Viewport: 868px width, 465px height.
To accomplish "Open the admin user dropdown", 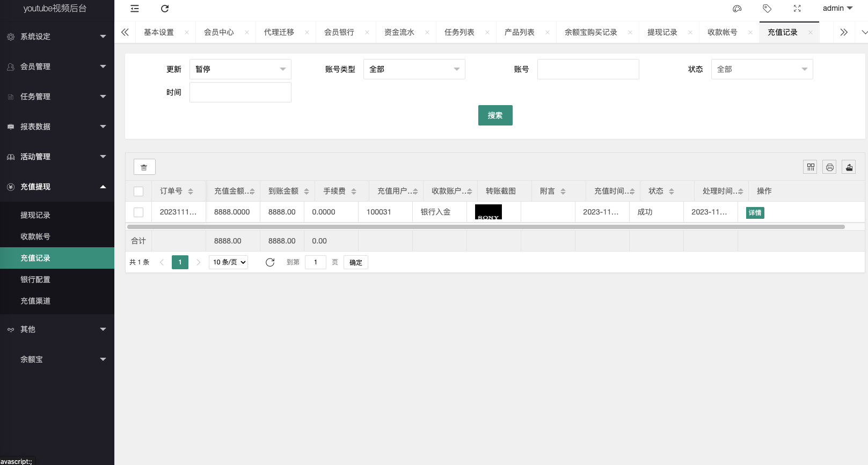I will (x=837, y=9).
